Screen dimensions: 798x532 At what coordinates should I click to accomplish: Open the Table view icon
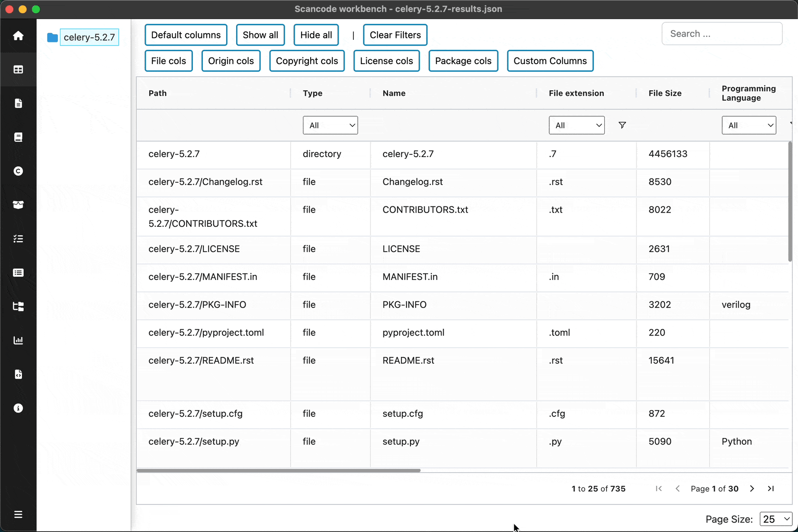pos(18,70)
